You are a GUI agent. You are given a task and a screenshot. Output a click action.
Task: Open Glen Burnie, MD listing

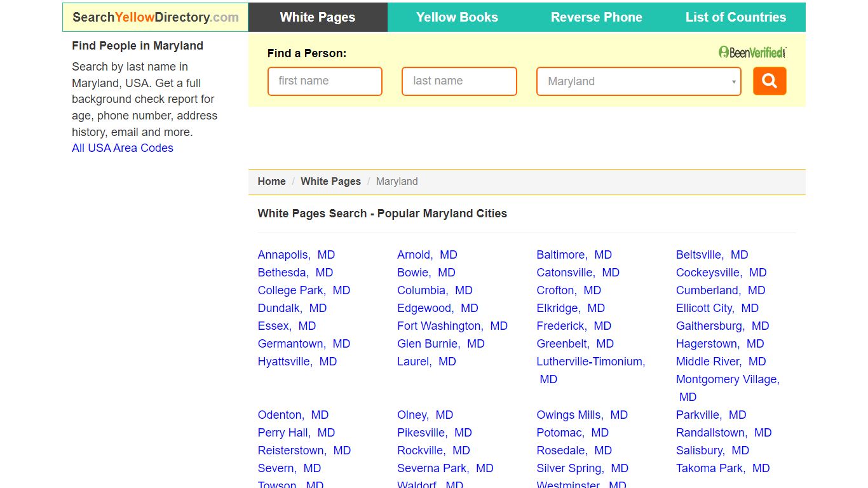pyautogui.click(x=441, y=344)
